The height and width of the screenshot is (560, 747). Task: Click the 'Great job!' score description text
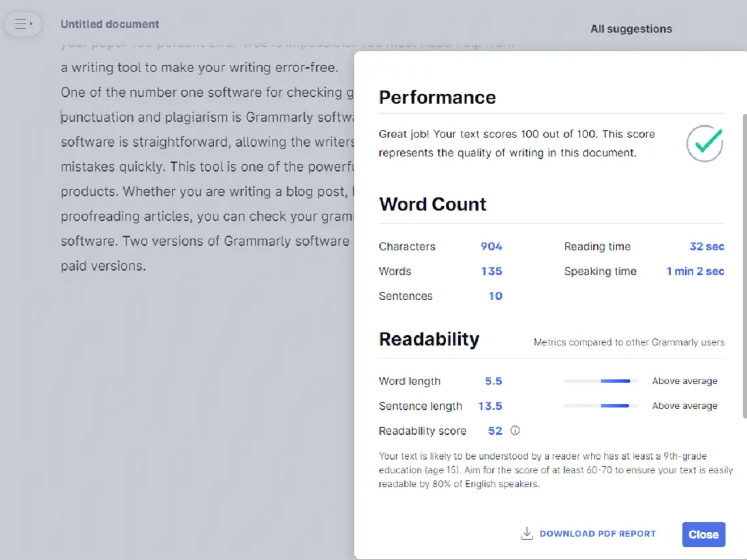tap(517, 143)
